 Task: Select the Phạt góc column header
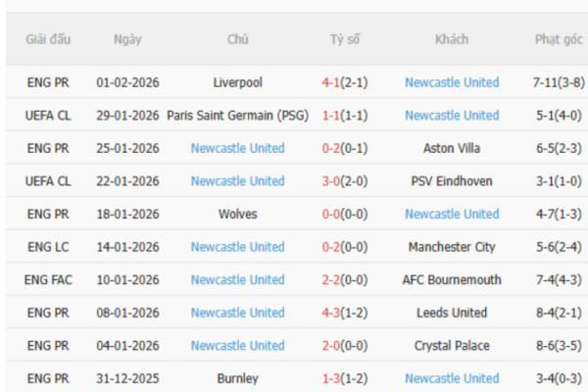click(x=559, y=40)
